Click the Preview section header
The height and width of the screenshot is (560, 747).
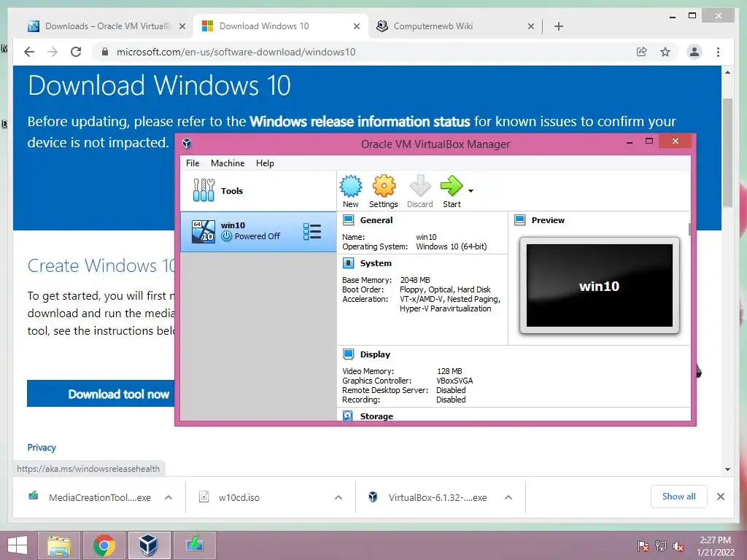tap(548, 220)
